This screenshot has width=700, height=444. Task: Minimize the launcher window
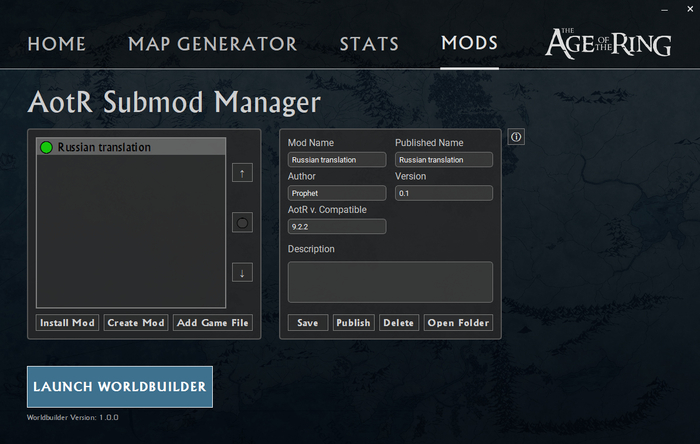(663, 10)
